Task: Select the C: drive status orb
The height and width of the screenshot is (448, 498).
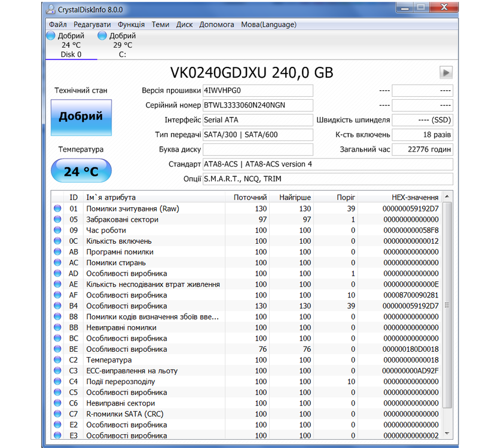Action: (102, 36)
